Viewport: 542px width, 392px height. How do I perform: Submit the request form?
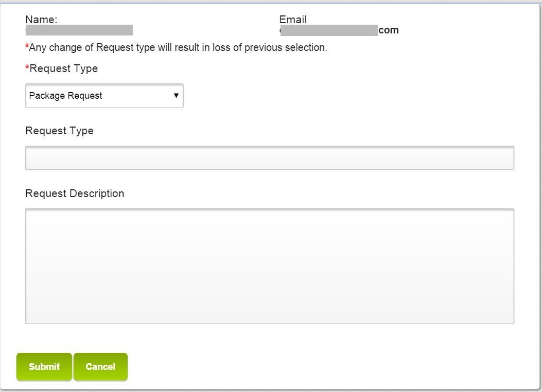click(44, 367)
